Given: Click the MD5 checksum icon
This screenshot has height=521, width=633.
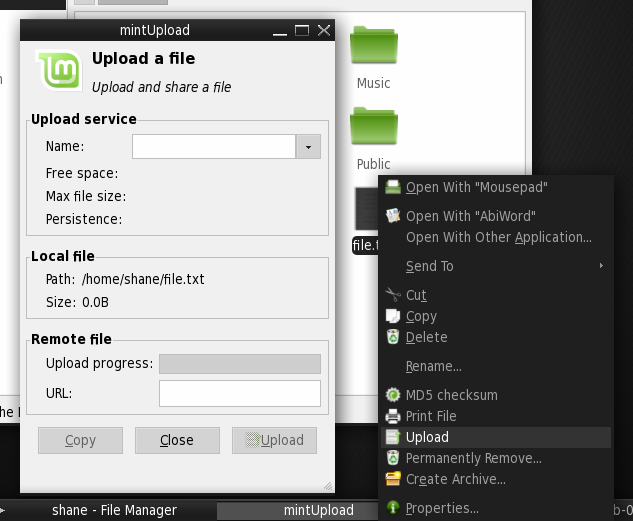Looking at the screenshot, I should pyautogui.click(x=393, y=395).
